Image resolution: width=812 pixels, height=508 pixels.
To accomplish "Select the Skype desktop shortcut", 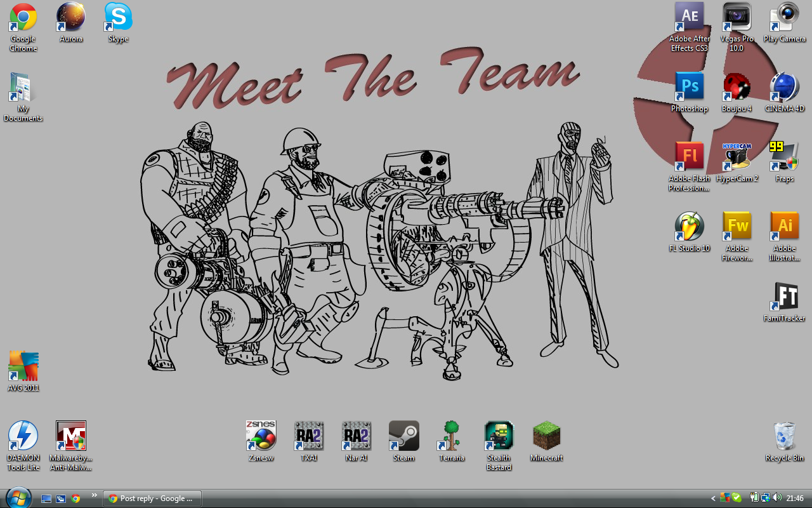I will 119,18.
